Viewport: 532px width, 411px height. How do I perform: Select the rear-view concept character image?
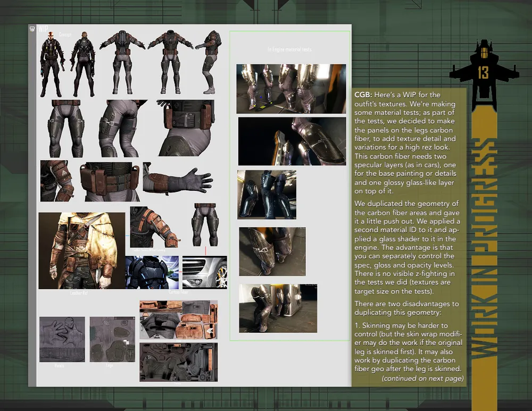[x=82, y=64]
